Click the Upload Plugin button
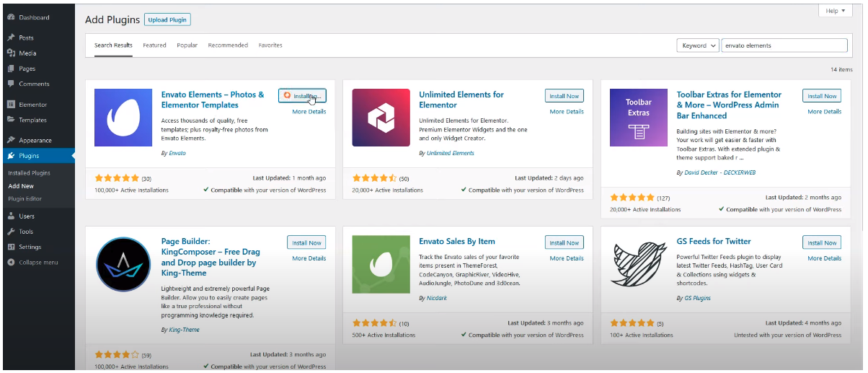 [x=168, y=20]
